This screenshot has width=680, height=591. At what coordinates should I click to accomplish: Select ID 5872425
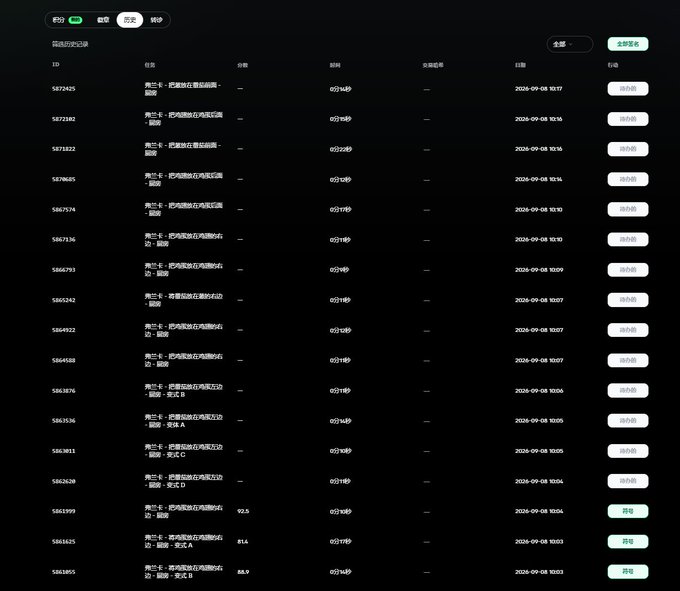(x=64, y=88)
